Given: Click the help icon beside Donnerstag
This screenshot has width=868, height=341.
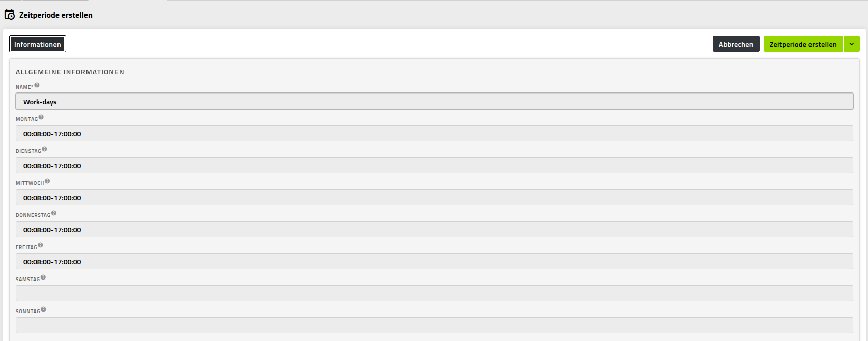Looking at the screenshot, I should point(54,213).
